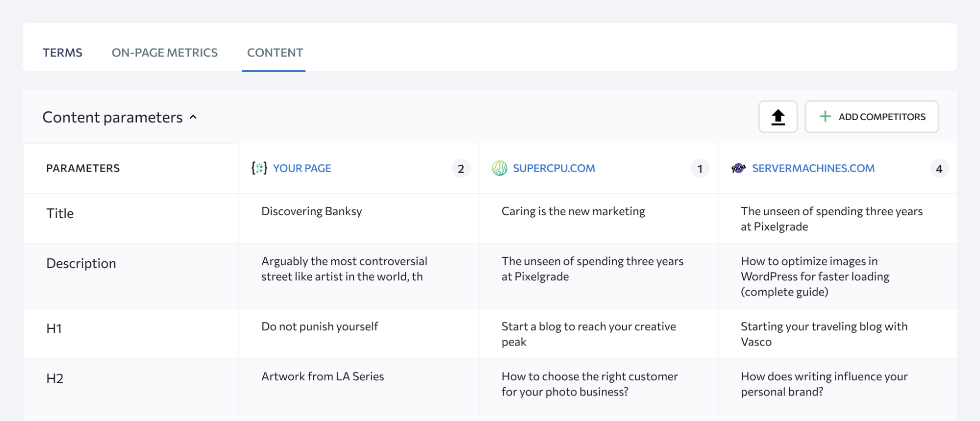
Task: Click the rank badge 2 beside Your Page
Action: point(460,169)
